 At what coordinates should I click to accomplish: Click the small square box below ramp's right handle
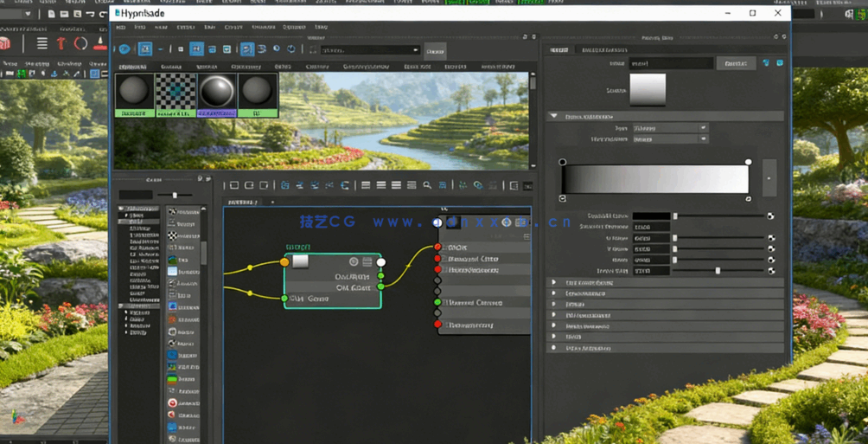click(x=749, y=199)
